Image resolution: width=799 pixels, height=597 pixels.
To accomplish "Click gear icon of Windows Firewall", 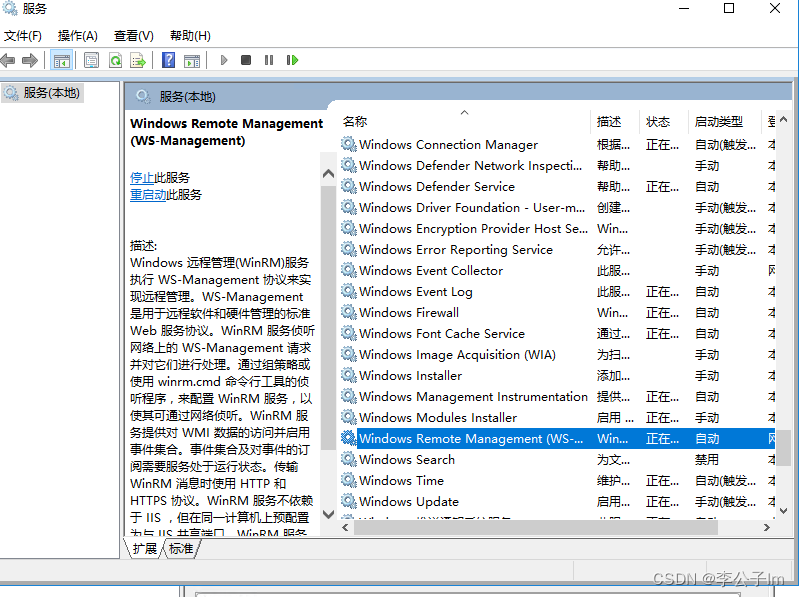I will [x=349, y=312].
